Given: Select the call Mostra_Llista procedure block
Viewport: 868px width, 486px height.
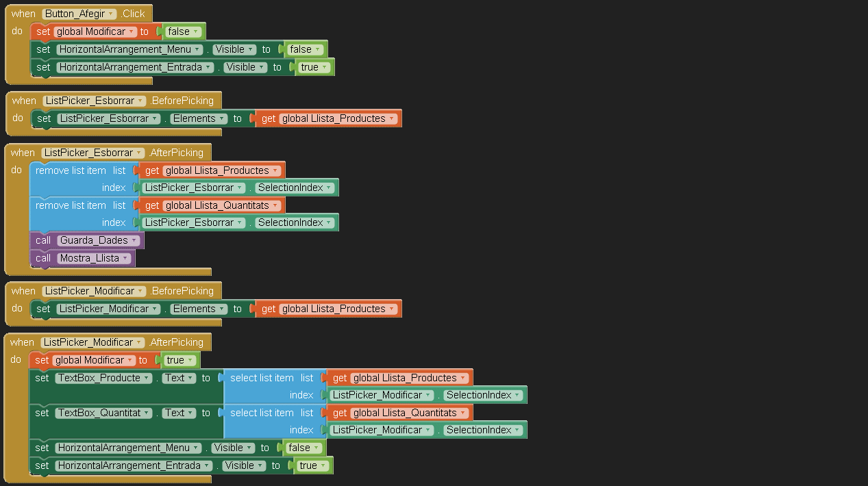Looking at the screenshot, I should click(x=42, y=258).
